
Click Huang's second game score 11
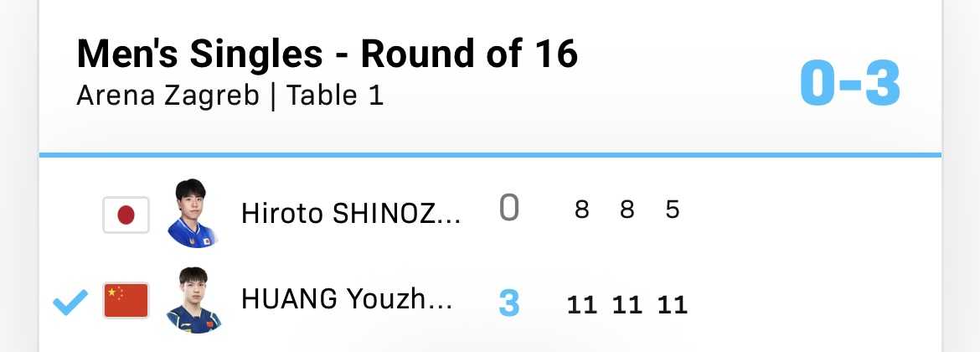click(x=627, y=303)
